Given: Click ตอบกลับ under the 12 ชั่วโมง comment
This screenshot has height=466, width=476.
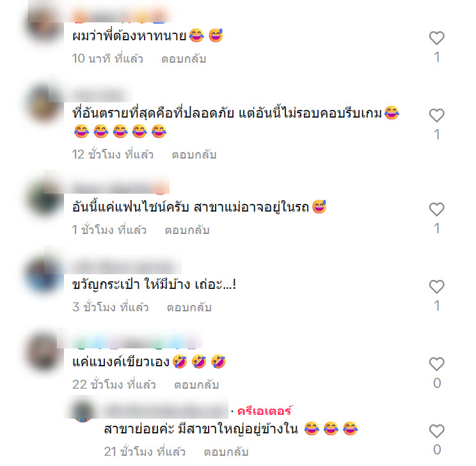Looking at the screenshot, I should pos(194,155).
